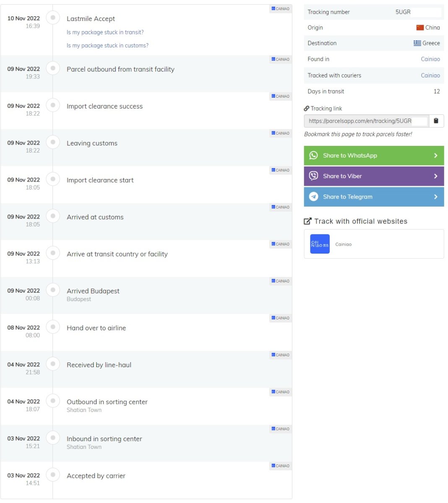Click Cainiao badge on Arrived Budapest row
The image size is (448, 503).
click(x=280, y=281)
